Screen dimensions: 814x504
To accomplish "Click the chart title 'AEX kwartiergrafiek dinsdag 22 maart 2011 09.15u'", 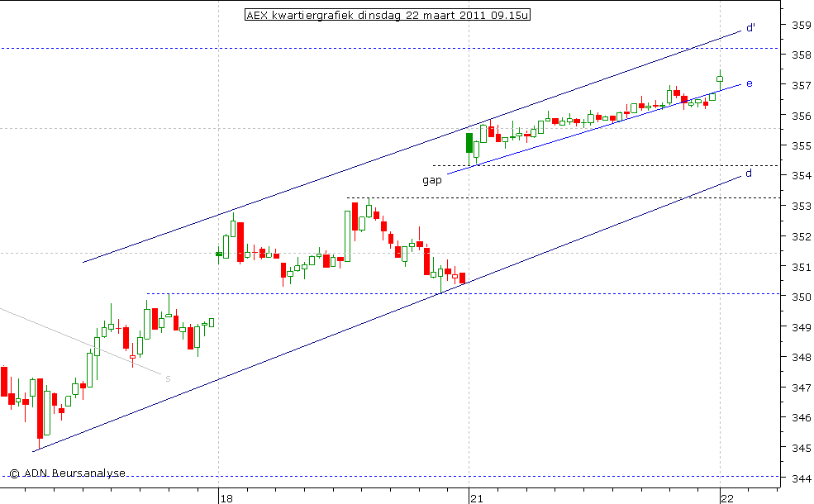I will point(388,15).
